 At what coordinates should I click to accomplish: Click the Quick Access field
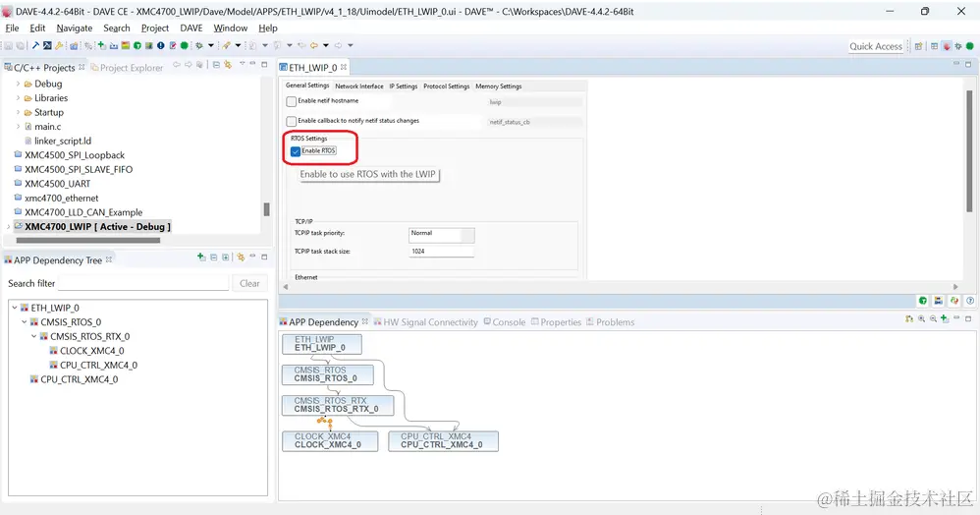(876, 46)
